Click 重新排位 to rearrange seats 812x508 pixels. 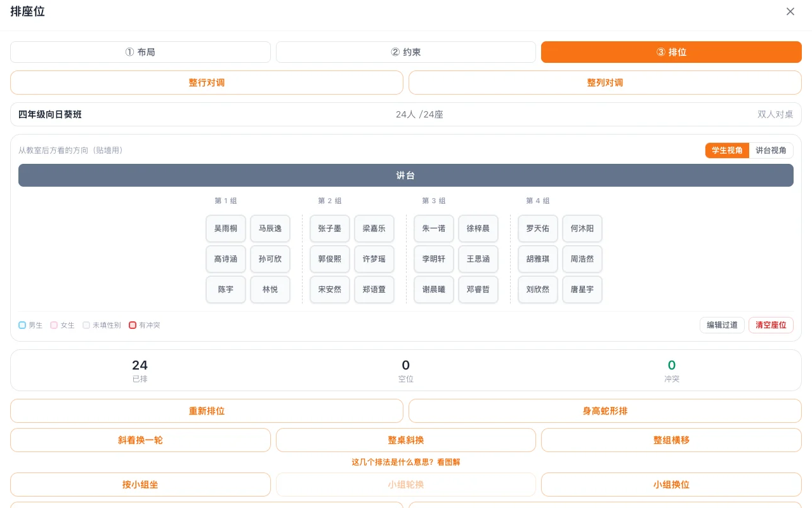click(207, 411)
